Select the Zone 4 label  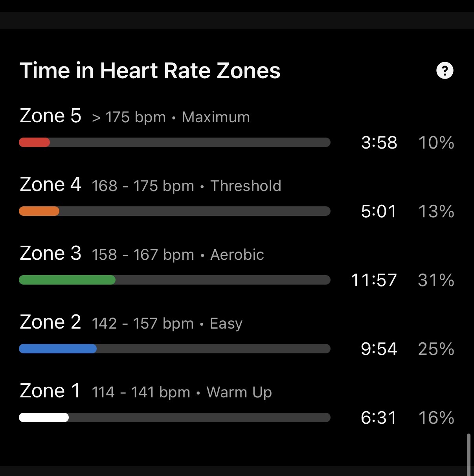coord(50,185)
